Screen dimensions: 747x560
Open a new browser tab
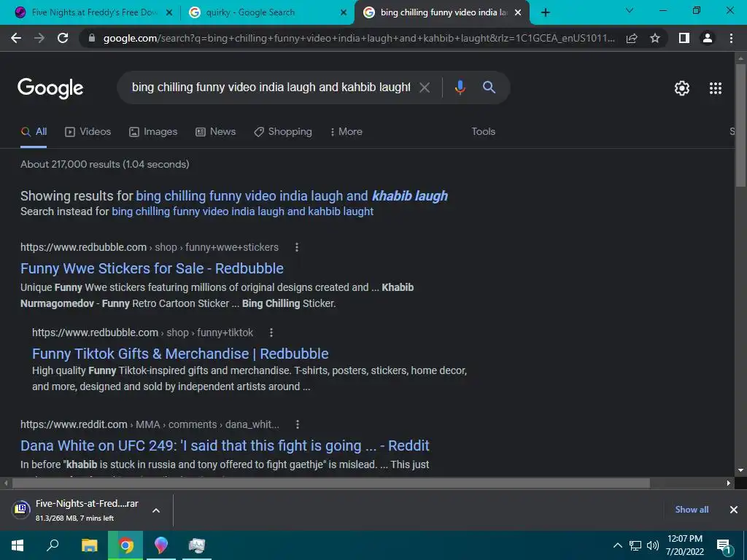546,12
